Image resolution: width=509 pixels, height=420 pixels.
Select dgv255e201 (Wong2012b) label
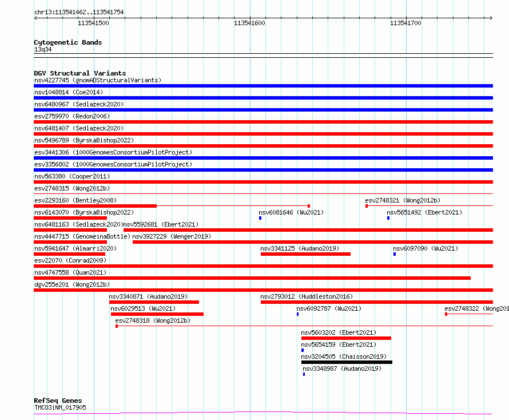click(72, 284)
